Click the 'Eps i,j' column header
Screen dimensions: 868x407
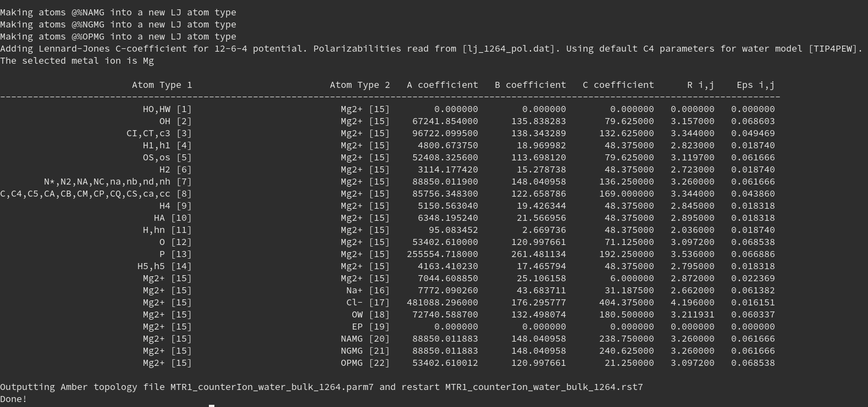tap(755, 85)
